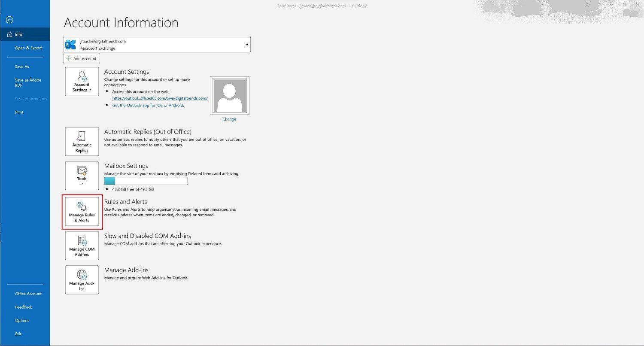The image size is (644, 346).
Task: Follow the Get the Outlook app link
Action: coord(148,105)
